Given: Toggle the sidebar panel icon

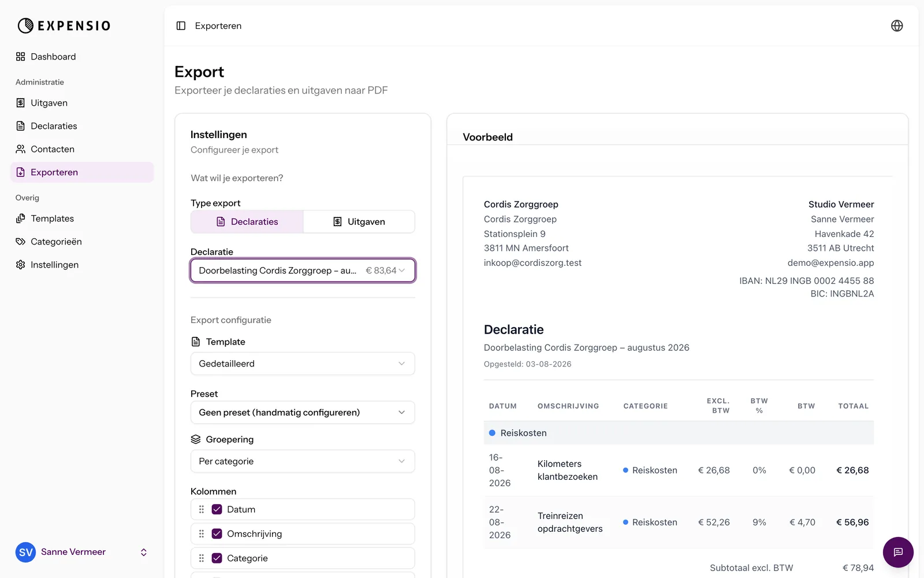Looking at the screenshot, I should 181,26.
